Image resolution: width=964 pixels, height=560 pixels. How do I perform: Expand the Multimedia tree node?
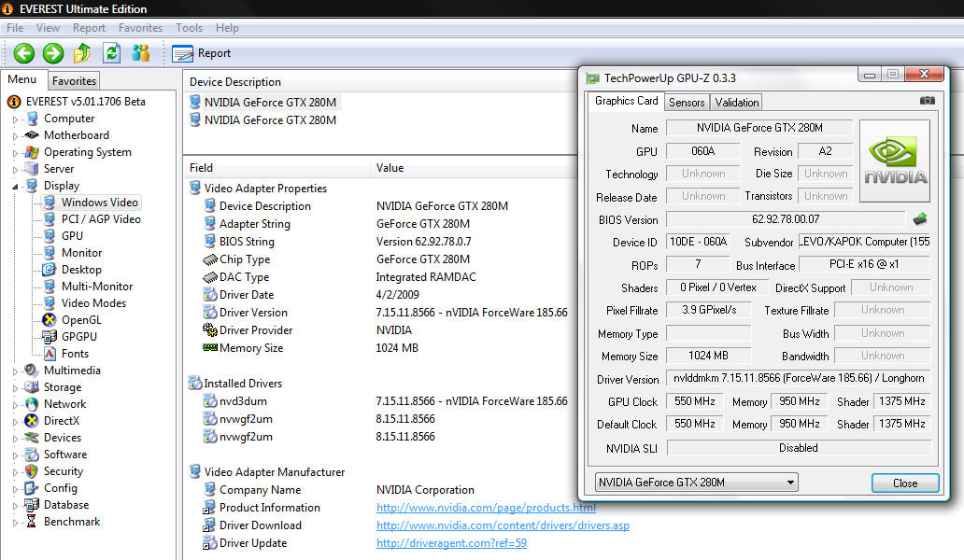tap(15, 371)
